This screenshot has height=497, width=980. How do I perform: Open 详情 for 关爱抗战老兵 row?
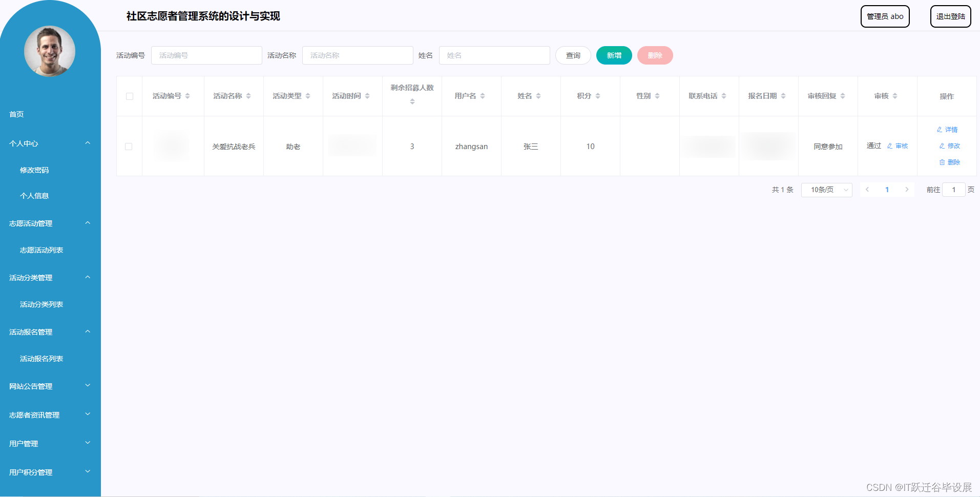tap(947, 130)
